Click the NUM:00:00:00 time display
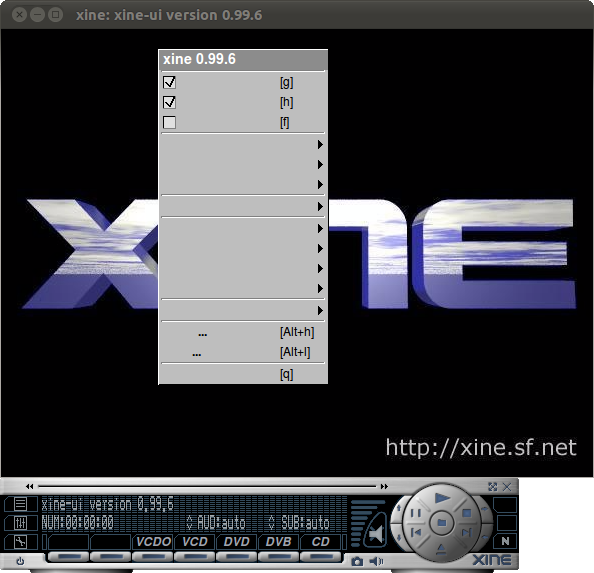The width and height of the screenshot is (594, 573). [x=78, y=523]
